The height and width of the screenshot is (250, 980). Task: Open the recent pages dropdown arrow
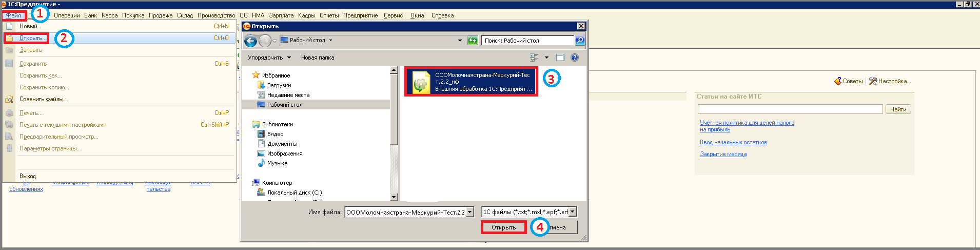(x=275, y=41)
